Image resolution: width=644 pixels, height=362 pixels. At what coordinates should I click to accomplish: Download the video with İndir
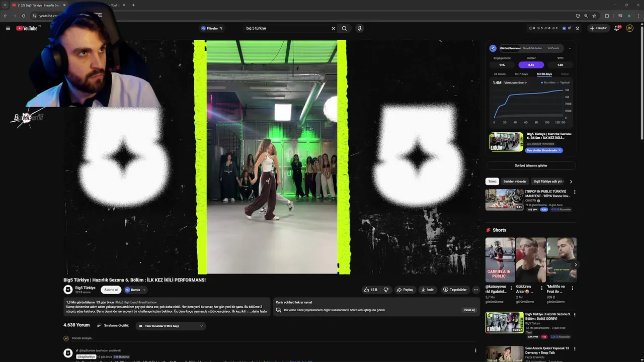click(427, 290)
